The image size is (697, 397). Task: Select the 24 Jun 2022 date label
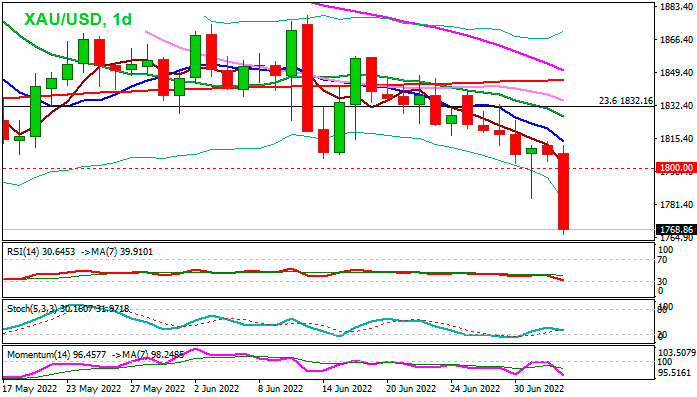(x=475, y=389)
